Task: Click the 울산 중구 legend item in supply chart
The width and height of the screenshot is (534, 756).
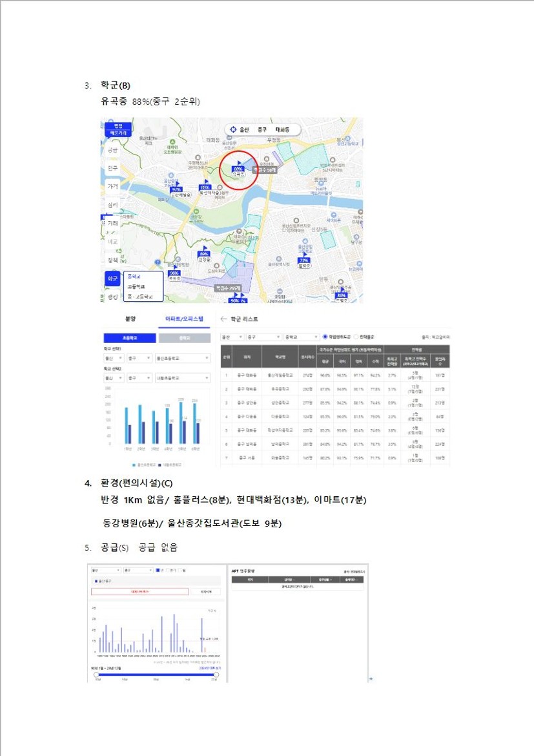Action: click(x=103, y=581)
